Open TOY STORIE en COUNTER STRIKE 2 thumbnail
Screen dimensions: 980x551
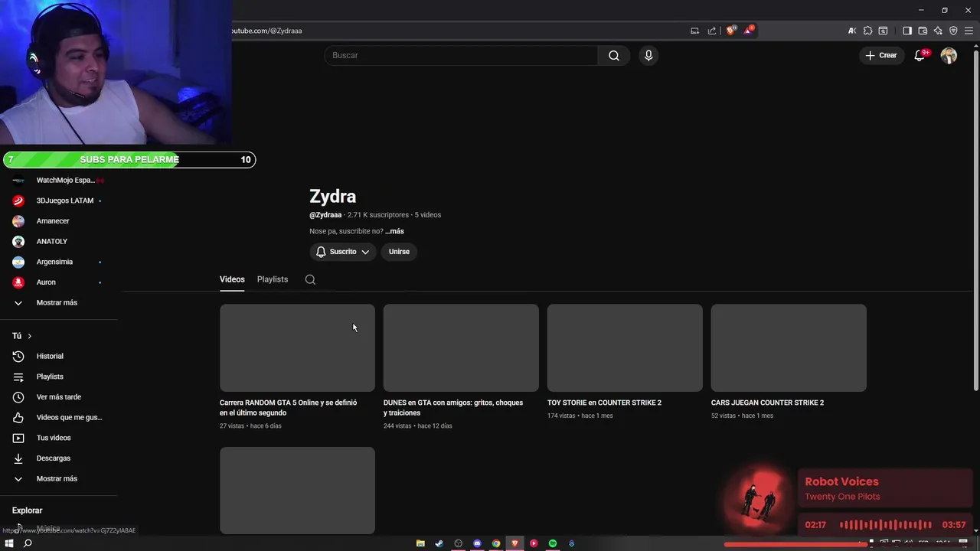tap(625, 348)
